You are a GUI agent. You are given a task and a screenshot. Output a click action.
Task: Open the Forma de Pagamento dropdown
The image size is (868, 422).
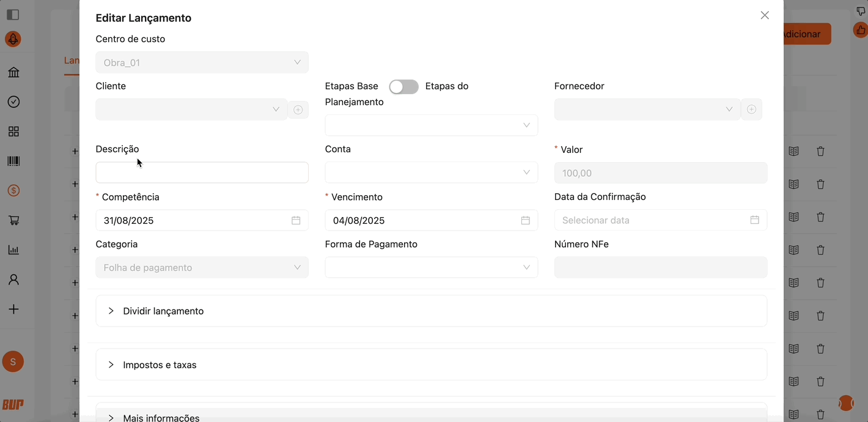[x=431, y=267]
